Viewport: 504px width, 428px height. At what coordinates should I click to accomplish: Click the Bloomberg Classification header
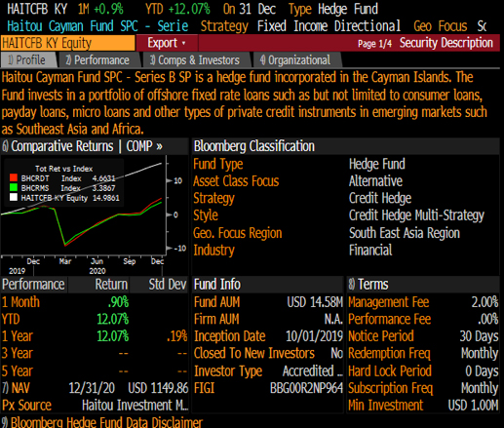(254, 146)
